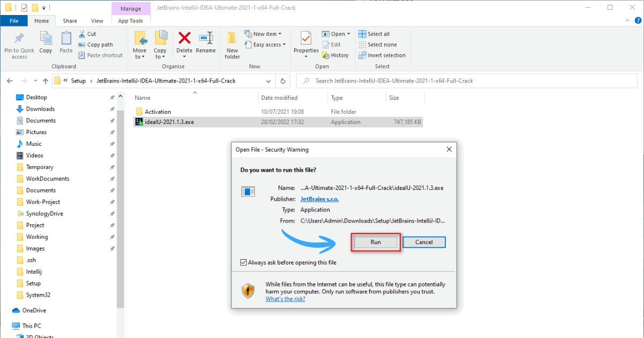Switch to the Home ribbon tab
The width and height of the screenshot is (644, 338).
[x=41, y=21]
